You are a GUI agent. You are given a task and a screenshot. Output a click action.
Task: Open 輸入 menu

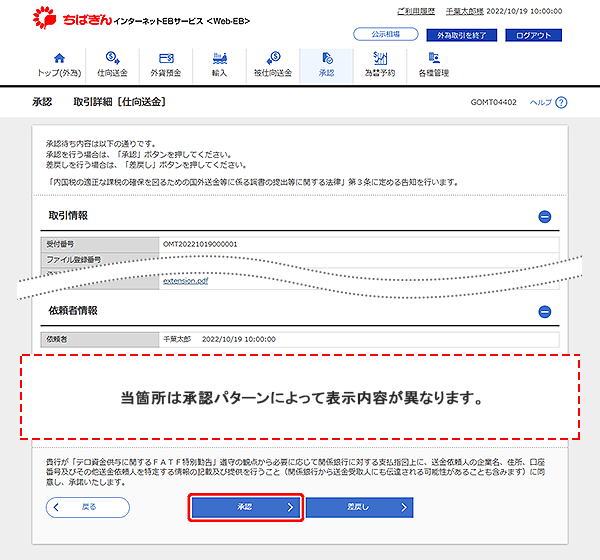click(x=220, y=65)
